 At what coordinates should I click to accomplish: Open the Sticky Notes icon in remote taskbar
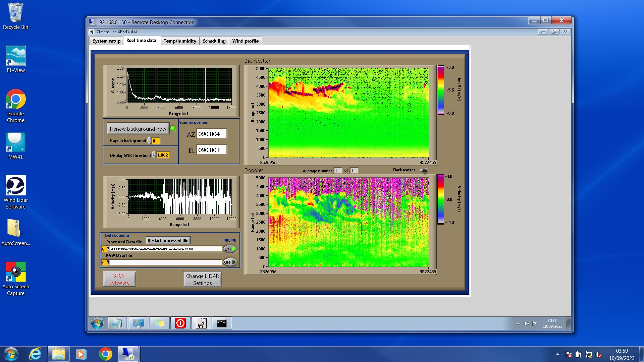point(159,323)
